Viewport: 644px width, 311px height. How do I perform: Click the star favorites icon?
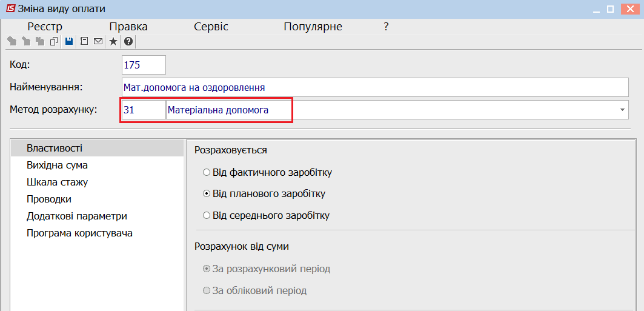pyautogui.click(x=113, y=41)
